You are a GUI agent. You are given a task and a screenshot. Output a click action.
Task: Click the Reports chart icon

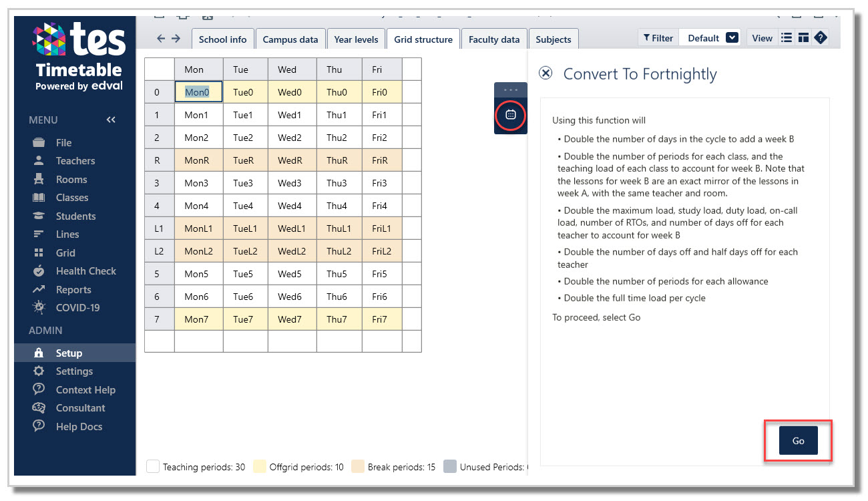[39, 289]
